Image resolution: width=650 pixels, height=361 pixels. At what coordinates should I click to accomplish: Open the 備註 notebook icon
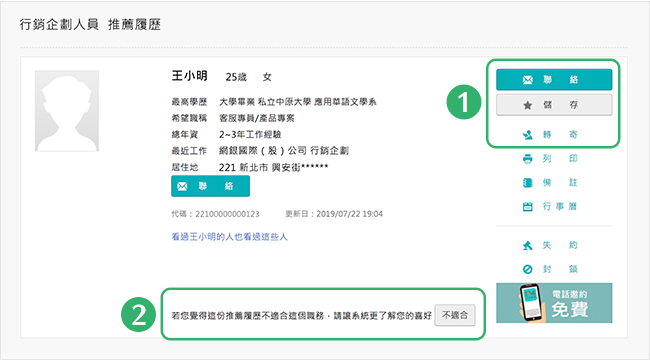(x=527, y=183)
